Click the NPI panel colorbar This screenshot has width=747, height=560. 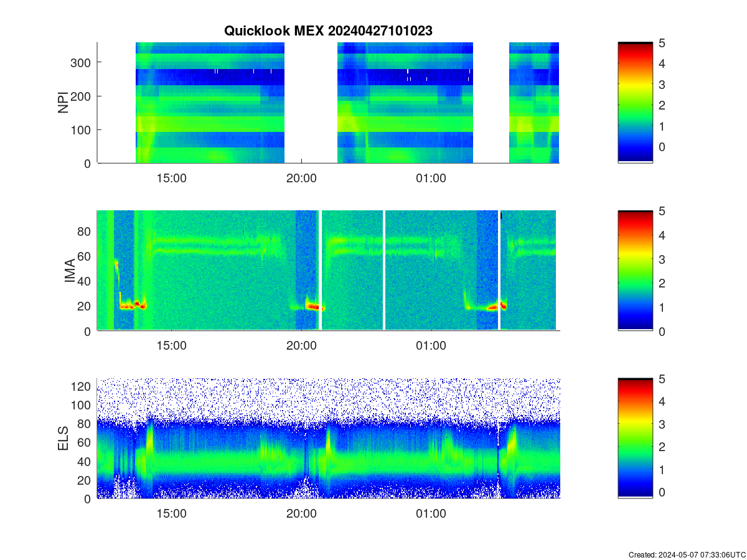coord(635,103)
